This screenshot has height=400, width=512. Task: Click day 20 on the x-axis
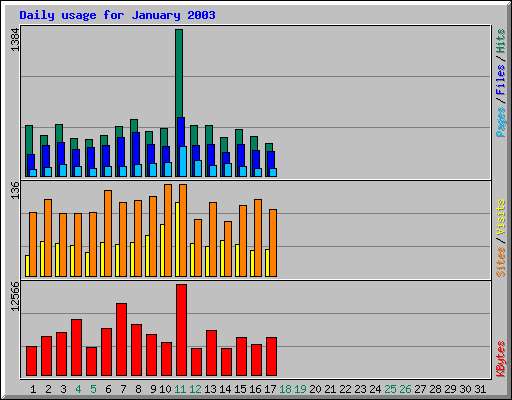tap(315, 389)
